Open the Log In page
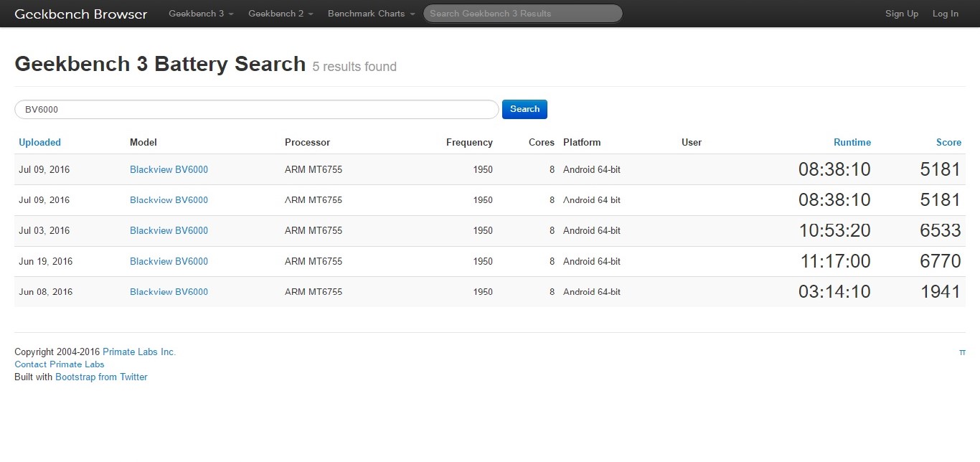The height and width of the screenshot is (462, 980). (x=946, y=14)
